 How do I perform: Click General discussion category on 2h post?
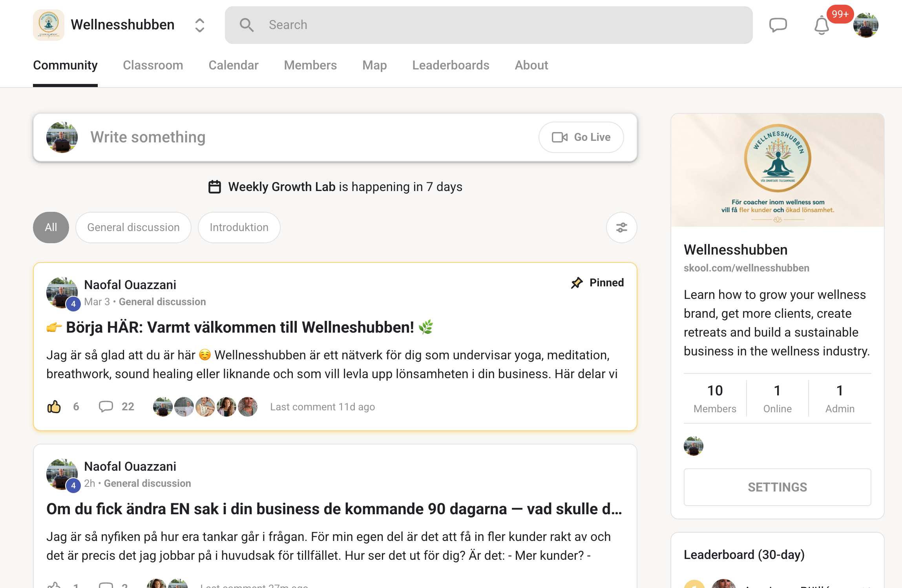(x=148, y=483)
